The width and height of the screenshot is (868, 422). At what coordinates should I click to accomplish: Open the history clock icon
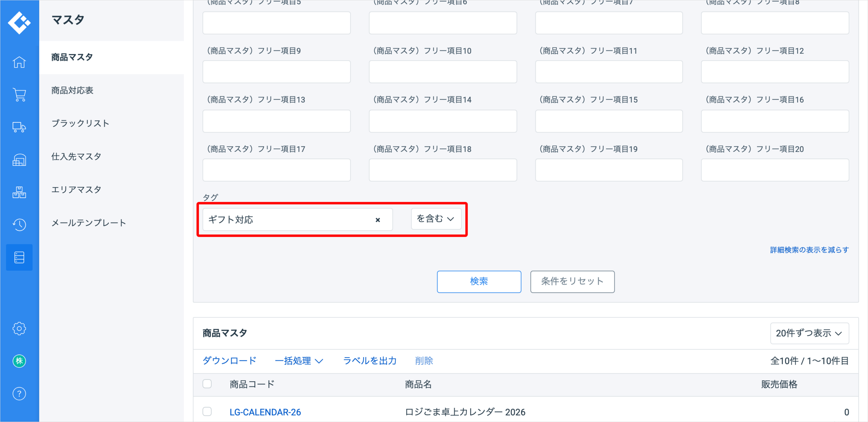point(19,225)
